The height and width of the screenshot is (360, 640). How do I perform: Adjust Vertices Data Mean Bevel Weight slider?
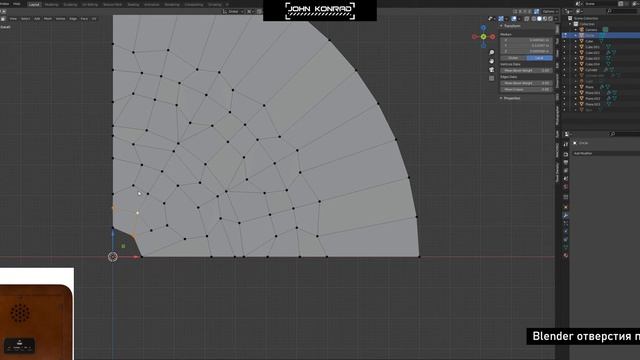click(526, 70)
